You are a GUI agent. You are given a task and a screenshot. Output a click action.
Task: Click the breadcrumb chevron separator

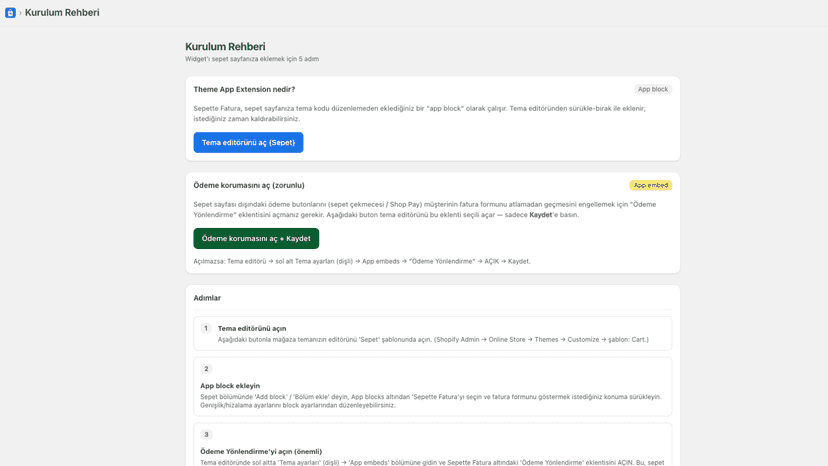click(20, 13)
